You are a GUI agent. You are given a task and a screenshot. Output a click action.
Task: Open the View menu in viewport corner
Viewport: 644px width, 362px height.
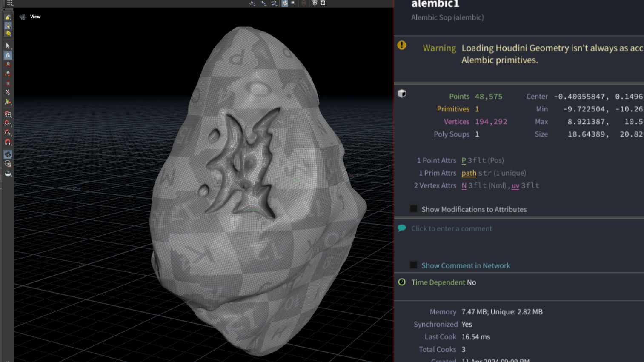pyautogui.click(x=35, y=17)
